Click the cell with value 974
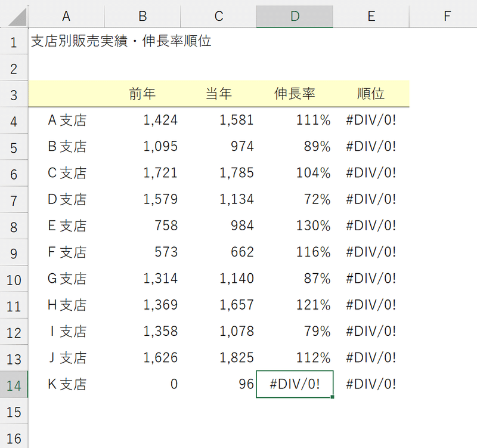Viewport: 477px width, 448px height. point(219,147)
